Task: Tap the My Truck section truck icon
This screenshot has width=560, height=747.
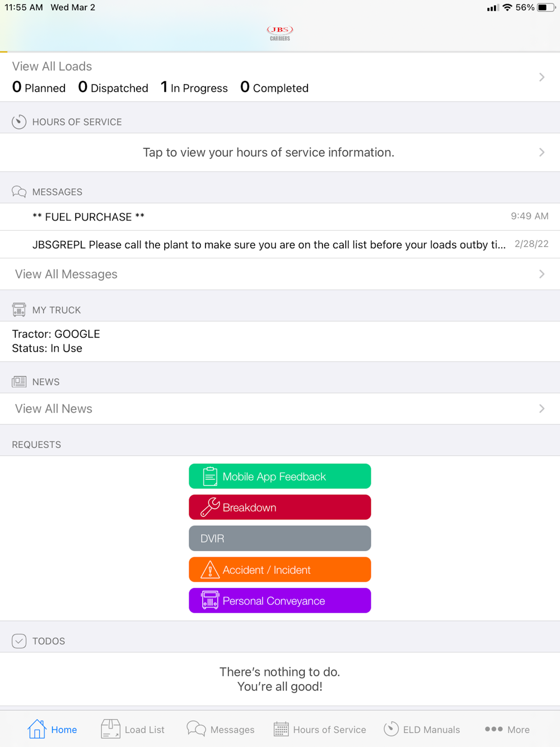Action: pos(19,310)
